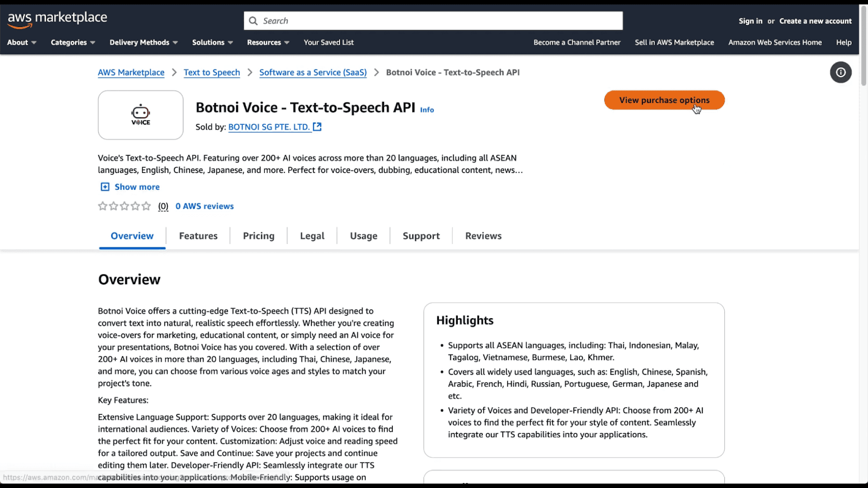This screenshot has height=488, width=868.
Task: Expand the Solutions menu
Action: tap(213, 42)
